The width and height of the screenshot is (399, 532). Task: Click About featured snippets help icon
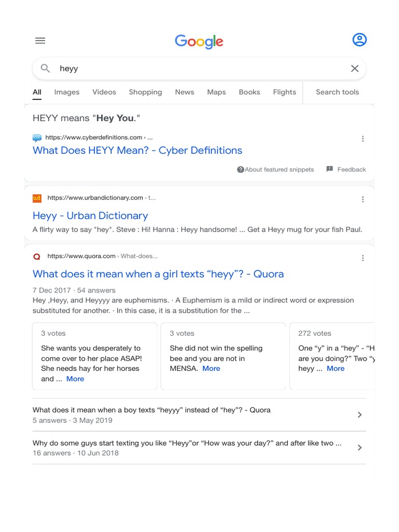point(241,169)
